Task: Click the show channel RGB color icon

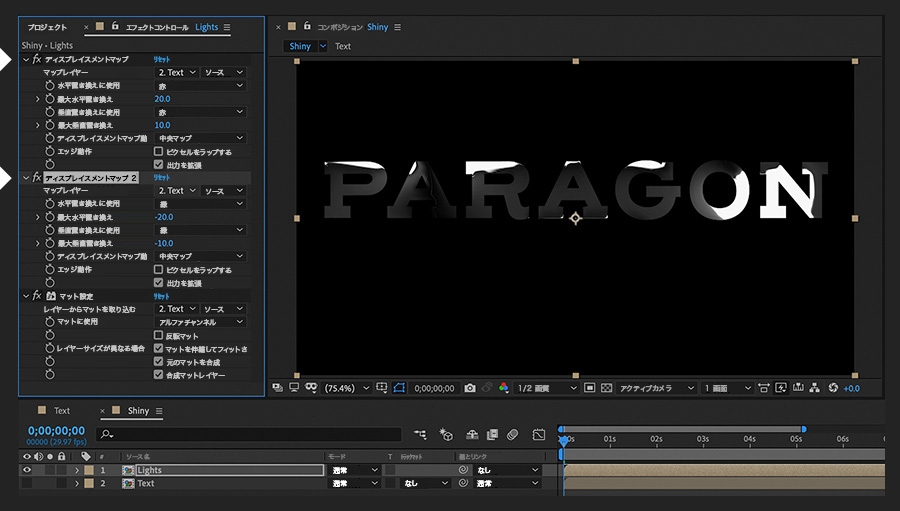Action: click(x=503, y=388)
